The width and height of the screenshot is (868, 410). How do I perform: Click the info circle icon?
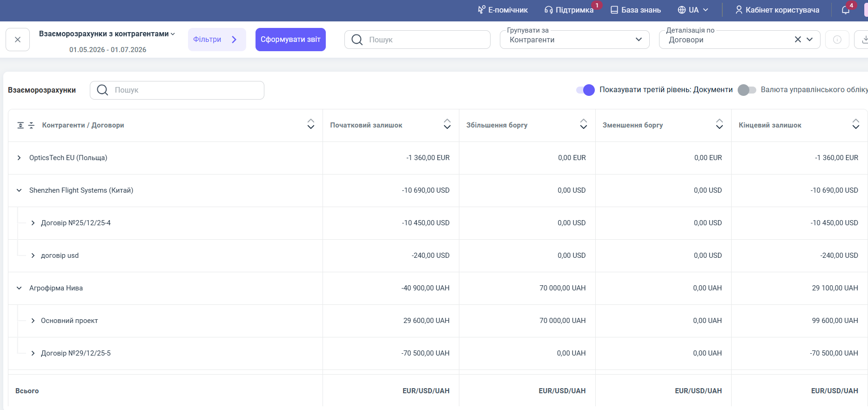click(837, 40)
